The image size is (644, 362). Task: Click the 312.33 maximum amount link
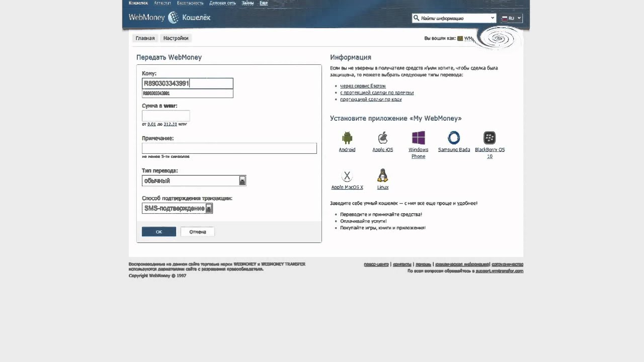pyautogui.click(x=170, y=124)
